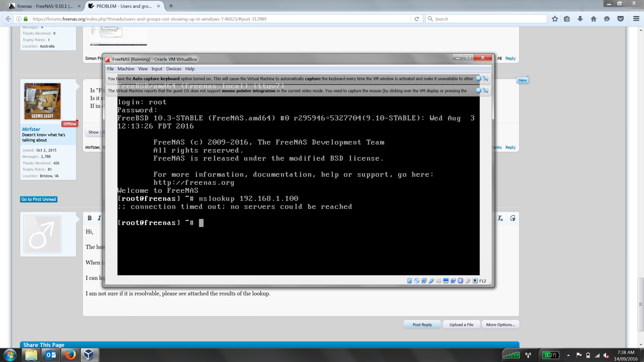Switch to VirtualBox on the taskbar
This screenshot has height=362, width=644.
coord(89,355)
